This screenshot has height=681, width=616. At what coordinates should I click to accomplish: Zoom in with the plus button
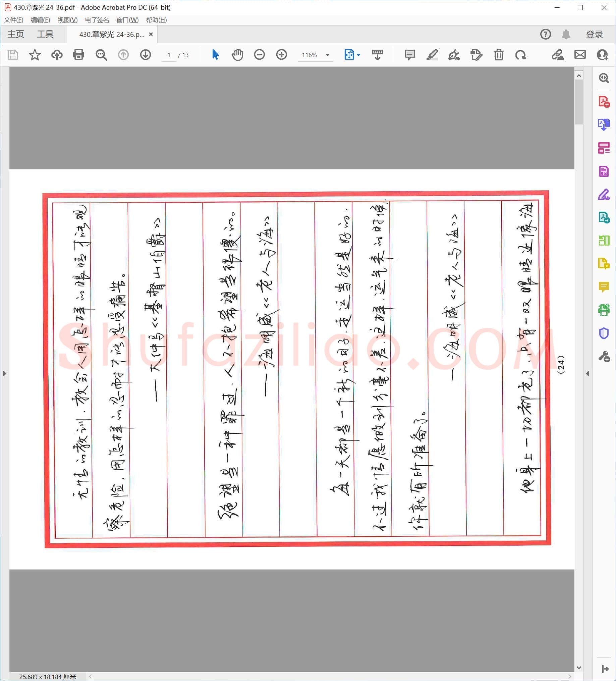pyautogui.click(x=282, y=55)
